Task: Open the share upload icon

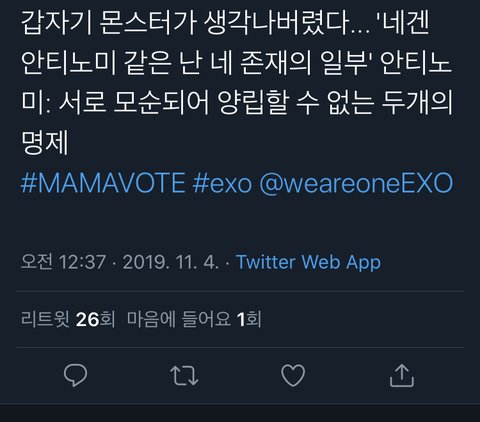Action: coord(402,375)
